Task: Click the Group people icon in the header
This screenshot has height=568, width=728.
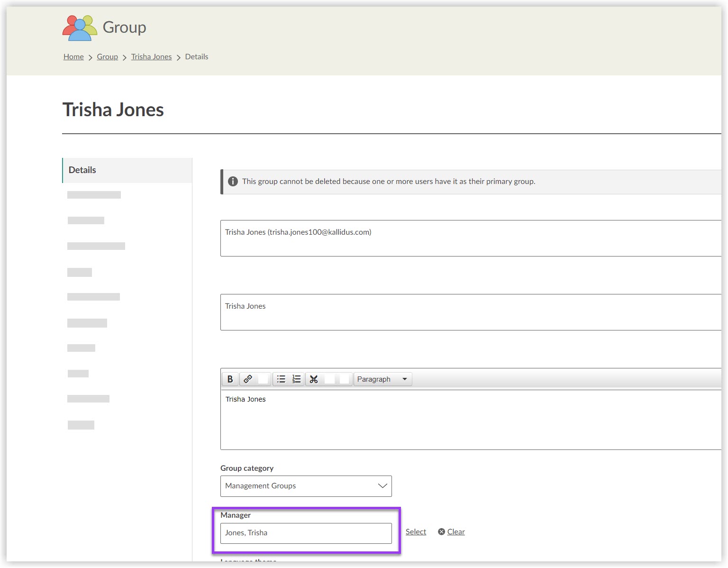Action: coord(79,27)
